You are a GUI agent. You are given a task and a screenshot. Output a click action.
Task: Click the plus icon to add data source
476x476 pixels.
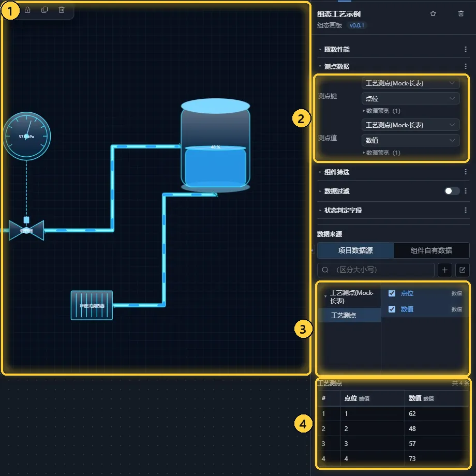(x=445, y=270)
